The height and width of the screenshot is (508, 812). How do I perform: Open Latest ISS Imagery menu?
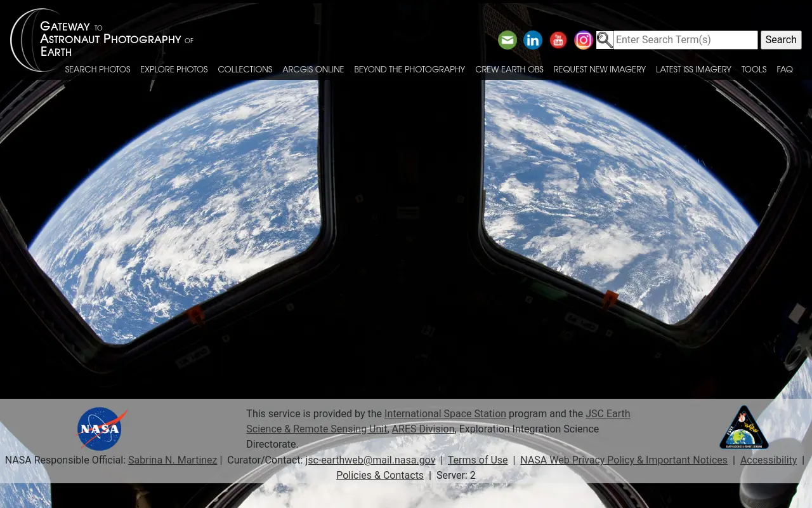coord(693,69)
